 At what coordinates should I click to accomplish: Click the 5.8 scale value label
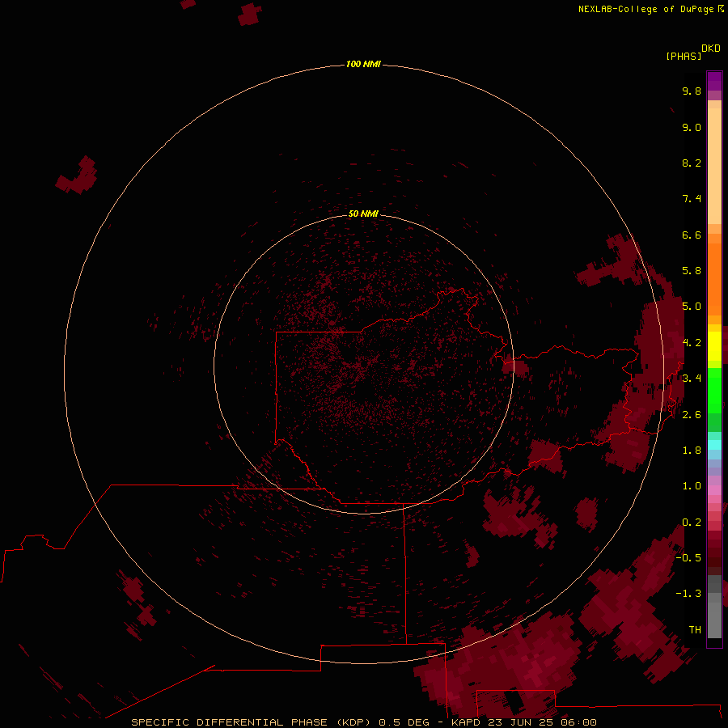(x=692, y=271)
